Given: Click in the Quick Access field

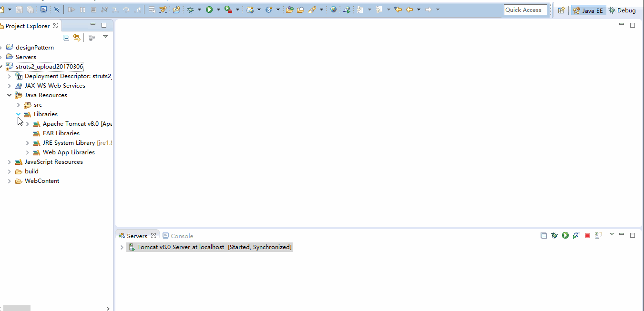Looking at the screenshot, I should click(525, 10).
